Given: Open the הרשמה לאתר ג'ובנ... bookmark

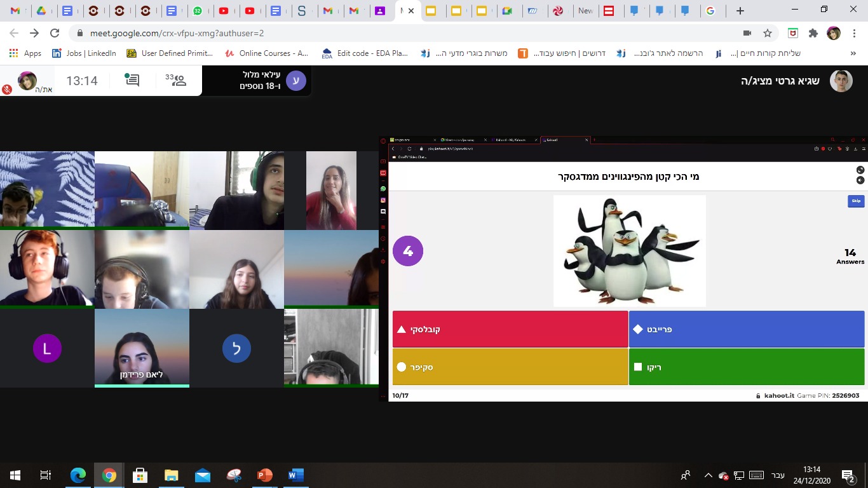Looking at the screenshot, I should pos(661,53).
